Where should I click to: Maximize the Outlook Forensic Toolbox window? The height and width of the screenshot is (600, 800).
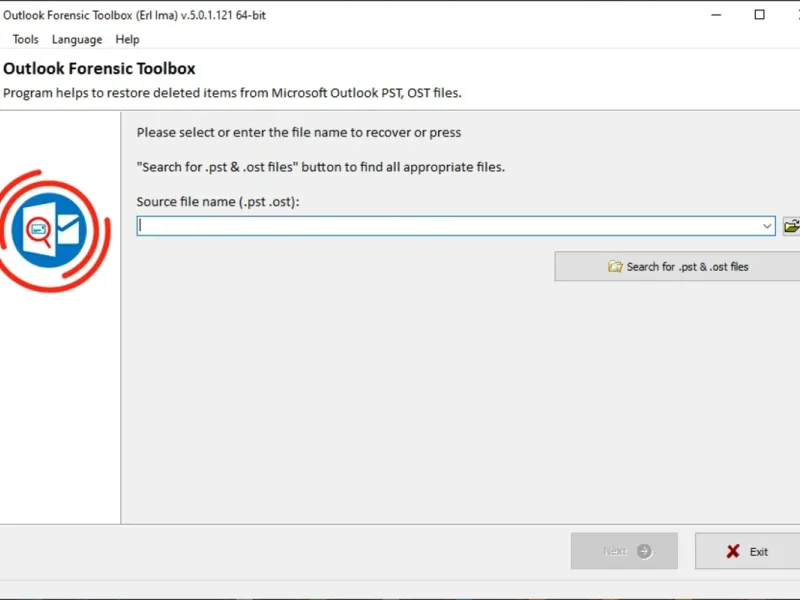pos(759,15)
